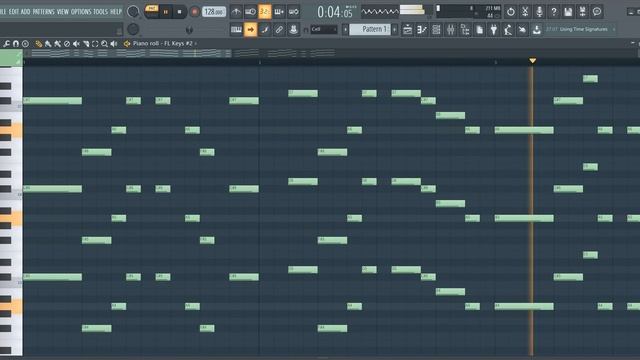Open the Help menu
The image size is (640, 360).
(x=116, y=11)
